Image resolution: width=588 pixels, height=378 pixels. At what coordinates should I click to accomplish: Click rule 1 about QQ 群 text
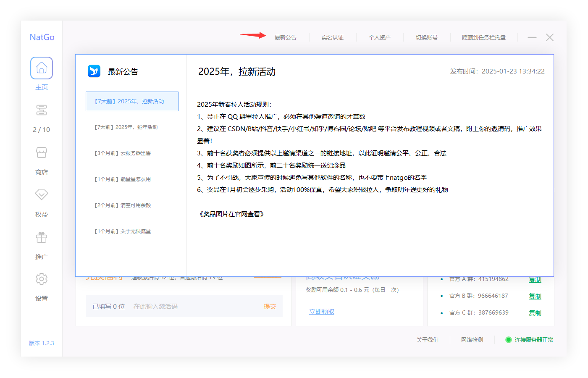click(x=281, y=117)
